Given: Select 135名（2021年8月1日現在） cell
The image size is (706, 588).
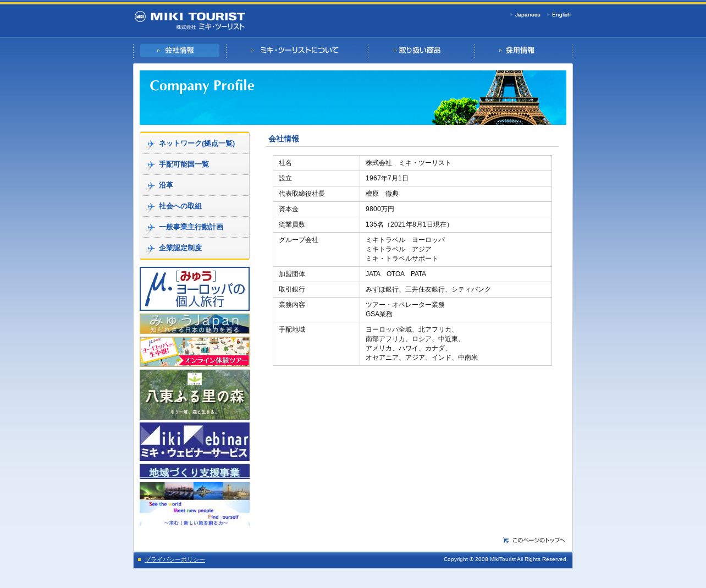Looking at the screenshot, I should pos(456,224).
